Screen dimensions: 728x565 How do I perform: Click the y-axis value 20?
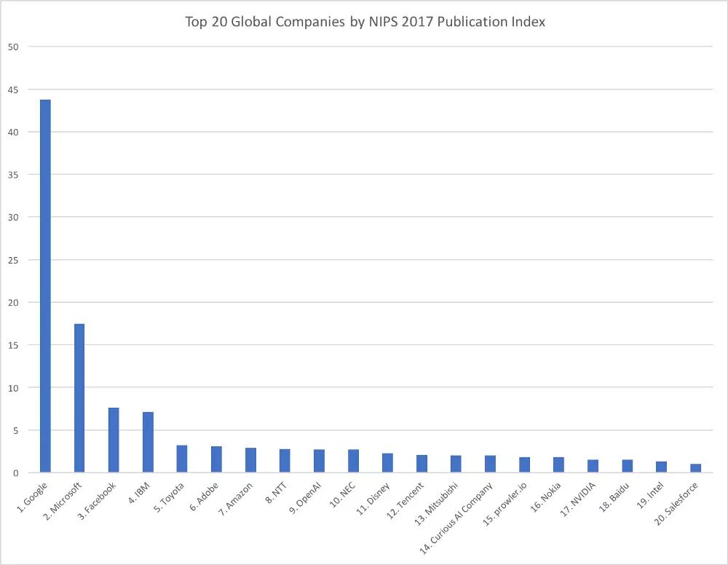[13, 303]
